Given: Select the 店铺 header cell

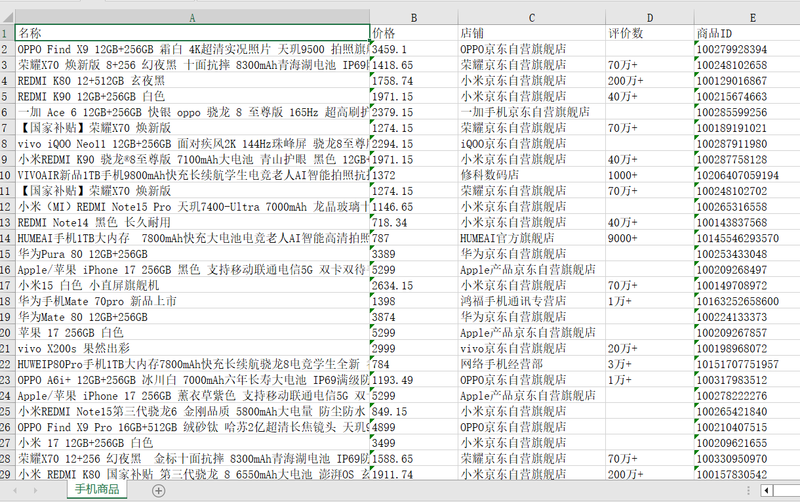Looking at the screenshot, I should coord(532,33).
